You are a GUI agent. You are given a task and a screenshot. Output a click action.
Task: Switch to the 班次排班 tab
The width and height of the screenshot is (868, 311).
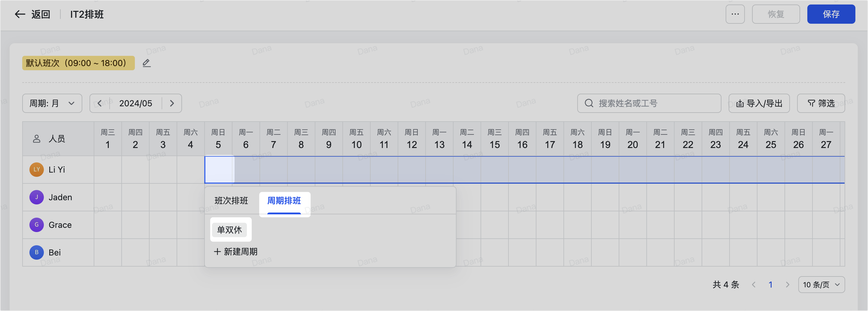click(231, 201)
